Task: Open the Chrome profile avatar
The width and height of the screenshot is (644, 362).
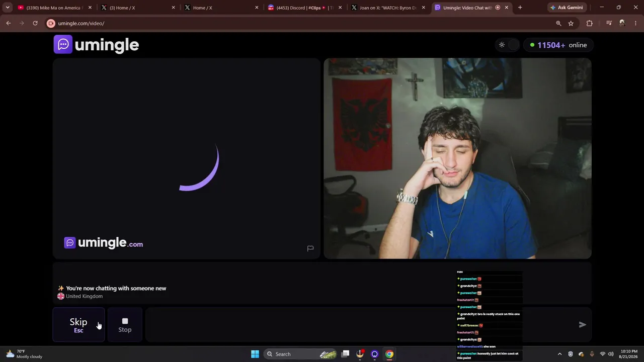Action: (622, 23)
